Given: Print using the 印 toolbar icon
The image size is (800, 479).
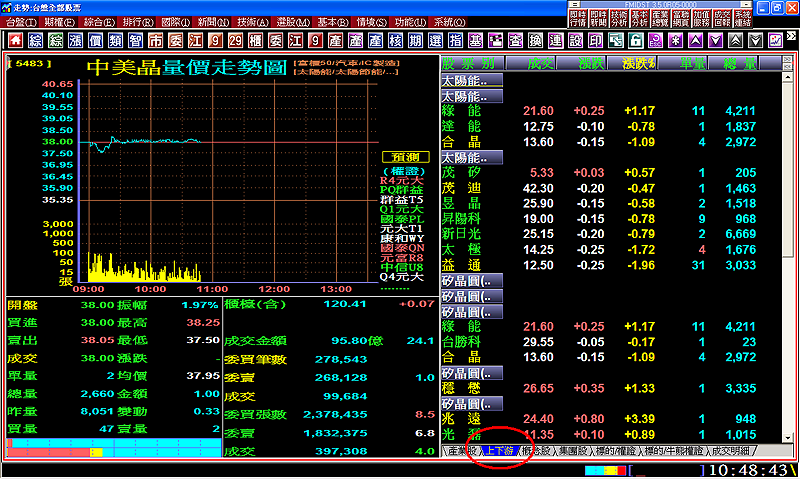Looking at the screenshot, I should [x=595, y=40].
